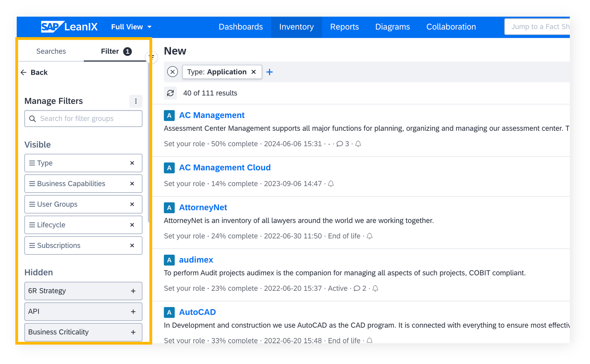Select the Filter tab
The image size is (590, 364).
(116, 51)
